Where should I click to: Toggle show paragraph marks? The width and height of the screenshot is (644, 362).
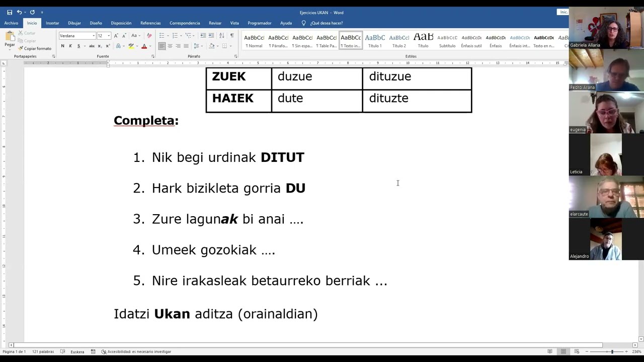click(232, 36)
